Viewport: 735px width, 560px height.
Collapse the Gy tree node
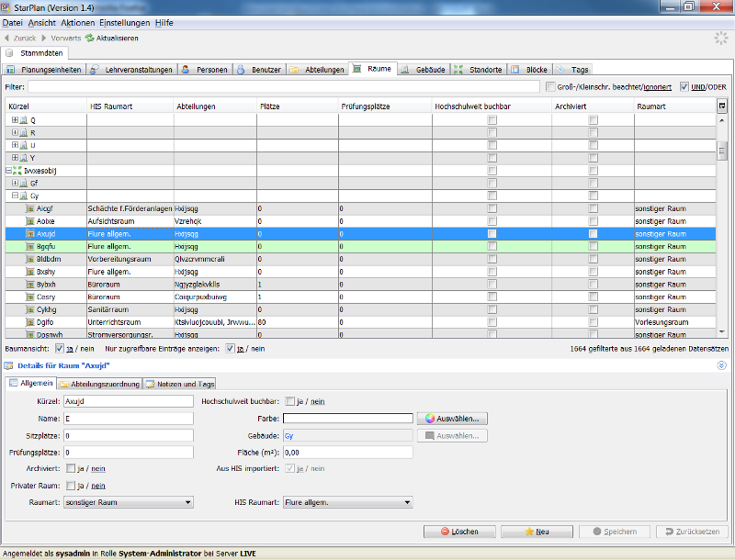click(15, 196)
